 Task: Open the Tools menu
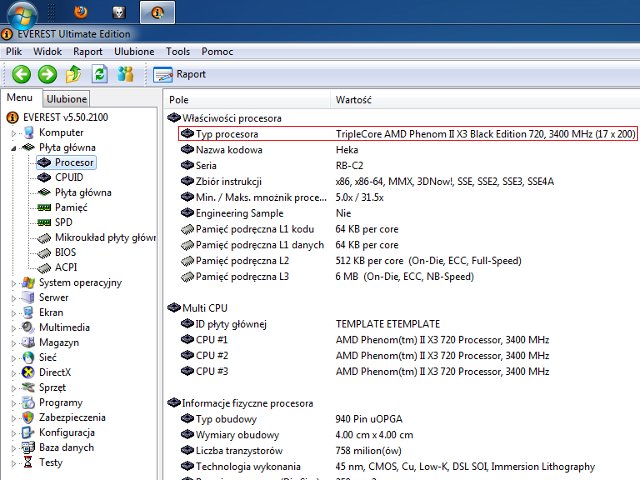pyautogui.click(x=178, y=51)
